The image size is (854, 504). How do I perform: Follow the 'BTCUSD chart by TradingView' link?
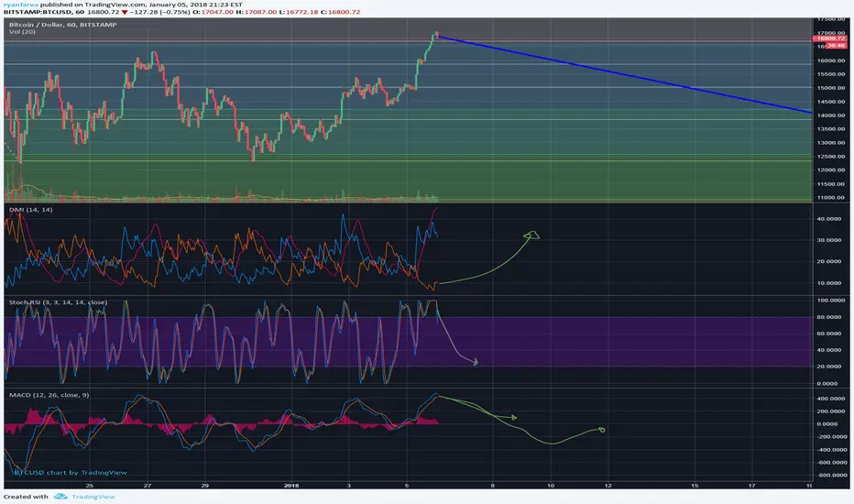(x=71, y=473)
